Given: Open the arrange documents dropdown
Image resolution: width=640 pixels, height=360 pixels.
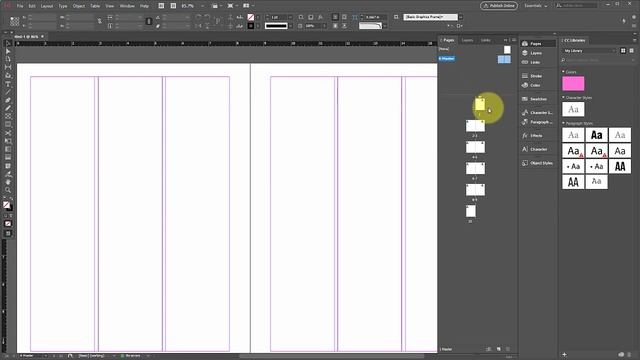Looking at the screenshot, I should coord(248,6).
